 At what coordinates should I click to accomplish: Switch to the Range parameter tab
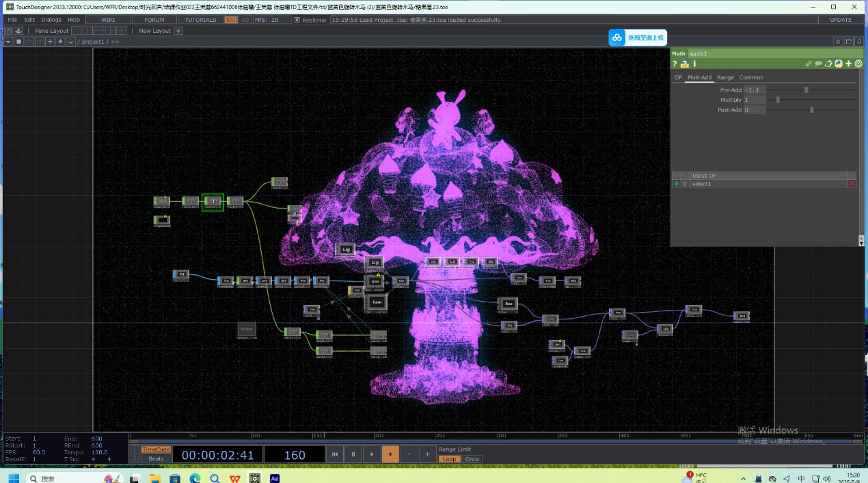click(725, 77)
